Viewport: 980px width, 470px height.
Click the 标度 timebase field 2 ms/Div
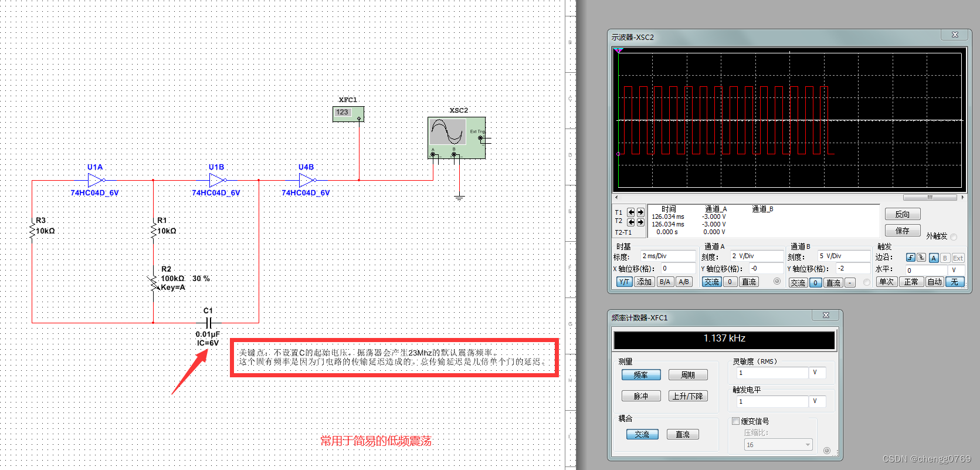(667, 256)
